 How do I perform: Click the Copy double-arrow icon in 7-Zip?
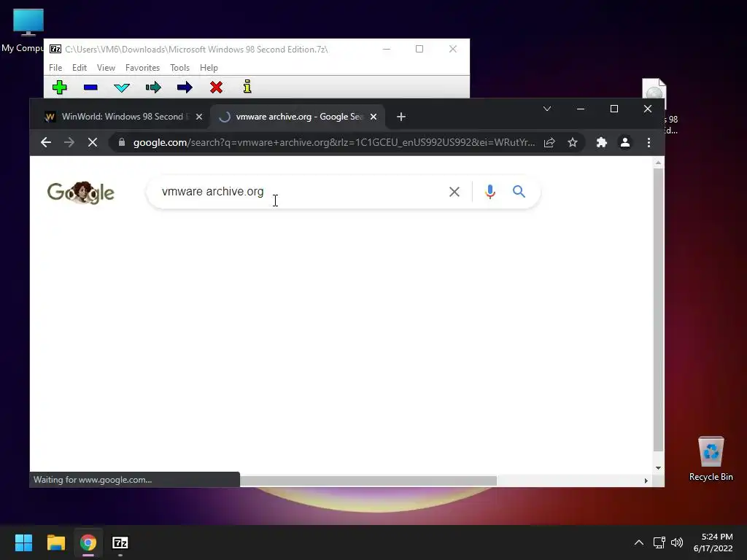[x=153, y=87]
